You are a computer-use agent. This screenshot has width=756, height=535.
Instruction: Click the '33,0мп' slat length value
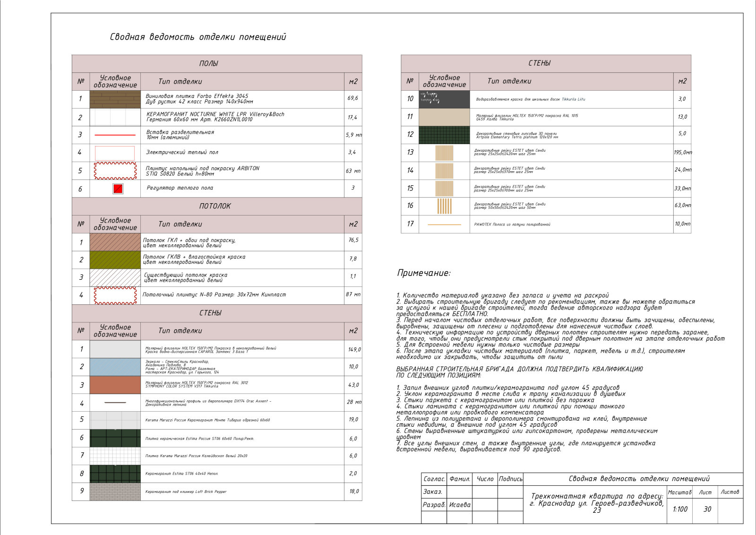point(682,189)
